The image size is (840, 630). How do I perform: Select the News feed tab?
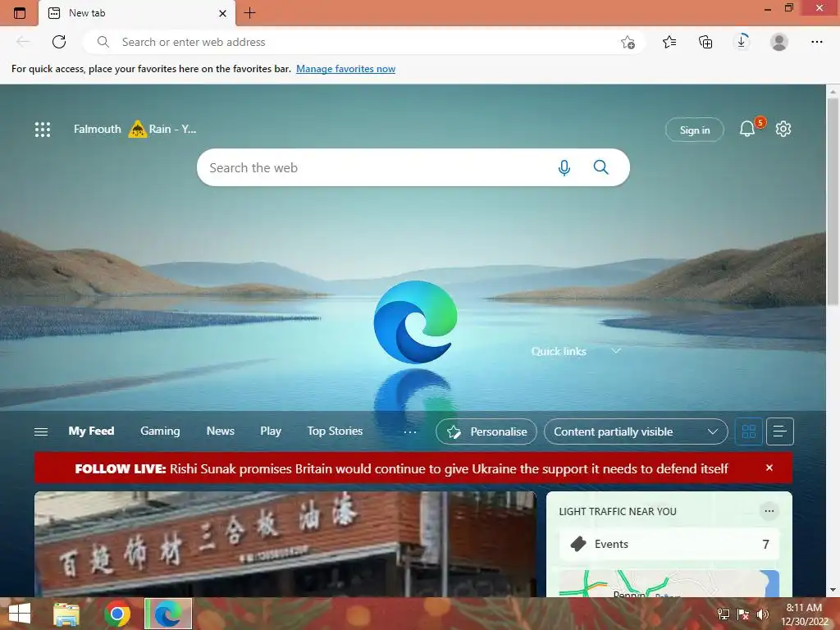click(x=220, y=431)
